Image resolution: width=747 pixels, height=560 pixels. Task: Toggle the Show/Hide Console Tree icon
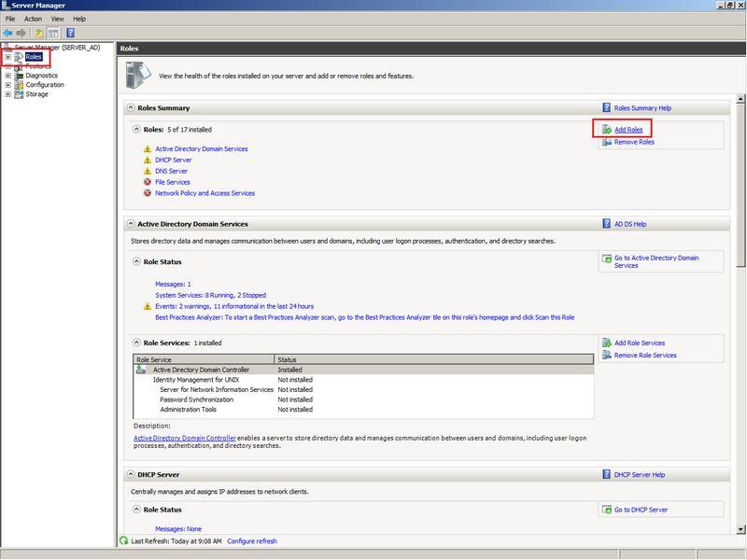tap(53, 33)
